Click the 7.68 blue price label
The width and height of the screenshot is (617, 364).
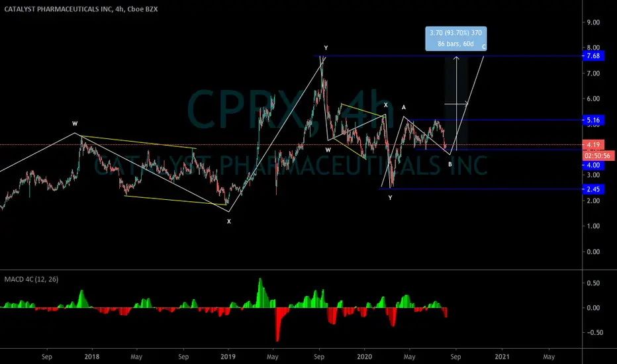click(x=593, y=56)
